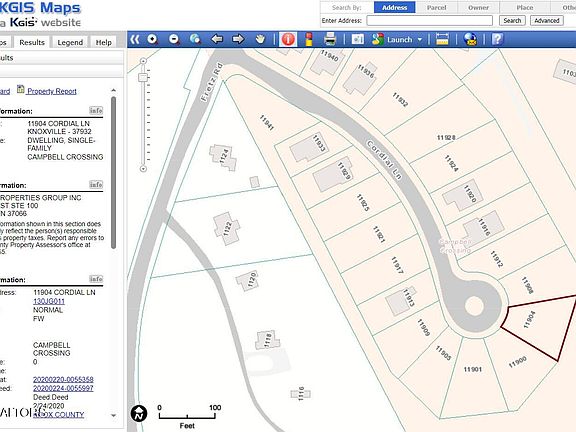Image resolution: width=576 pixels, height=432 pixels.
Task: Print the map with printer icon
Action: 330,39
